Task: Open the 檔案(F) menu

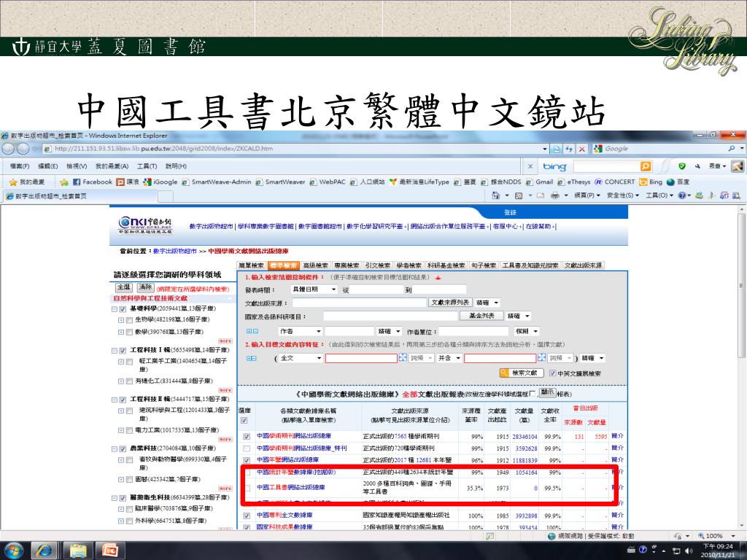Action: (x=20, y=166)
